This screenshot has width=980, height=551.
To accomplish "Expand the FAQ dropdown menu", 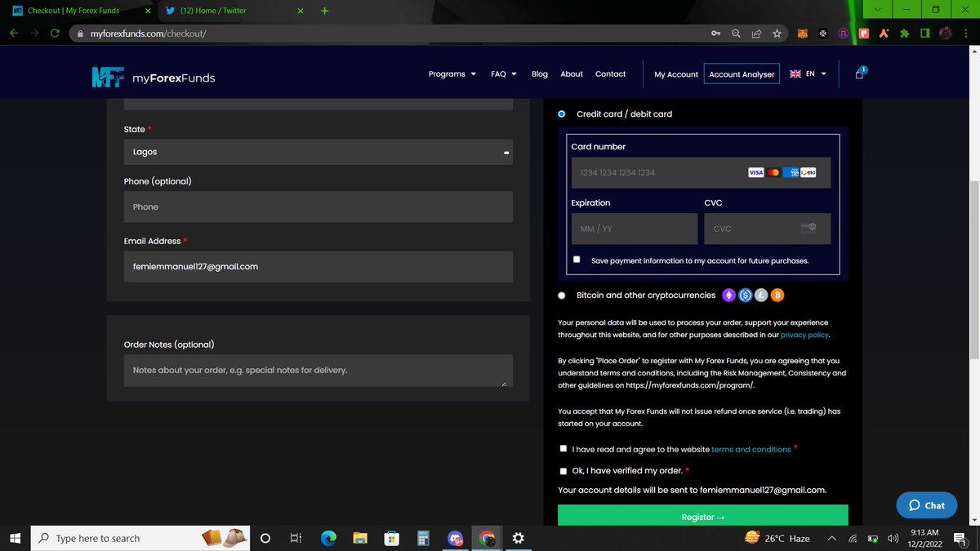I will coord(504,74).
